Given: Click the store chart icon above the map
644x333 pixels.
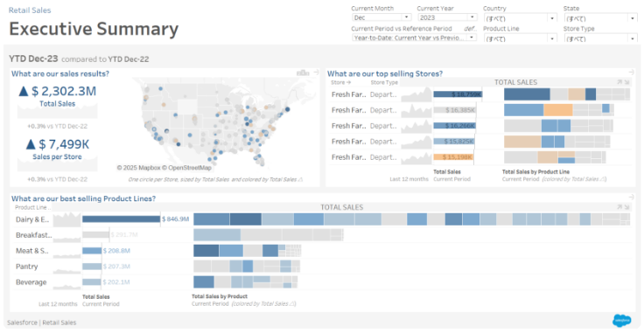Looking at the screenshot, I should click(303, 73).
